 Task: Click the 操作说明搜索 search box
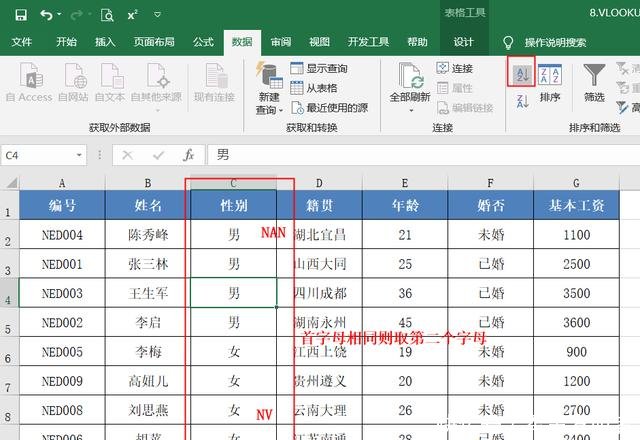pos(555,42)
